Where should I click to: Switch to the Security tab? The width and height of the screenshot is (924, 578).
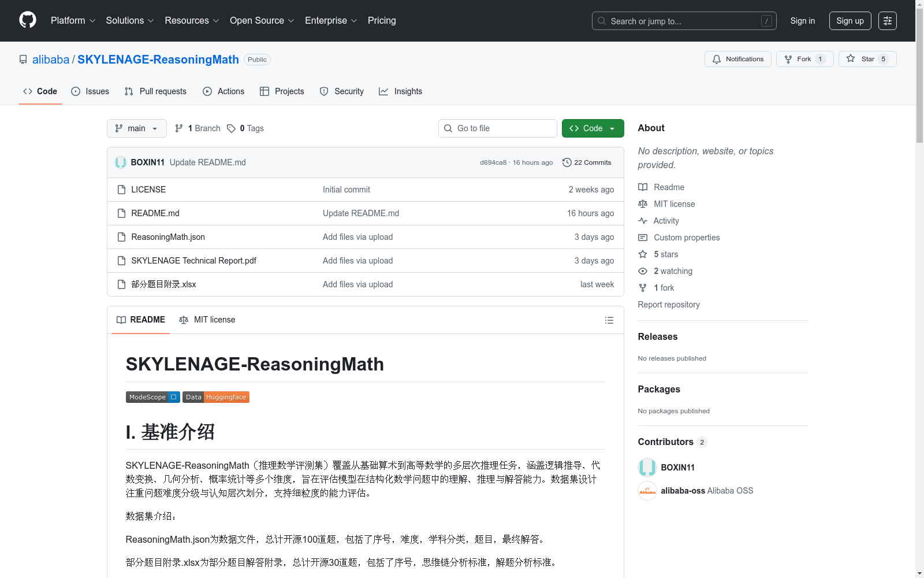coord(342,91)
